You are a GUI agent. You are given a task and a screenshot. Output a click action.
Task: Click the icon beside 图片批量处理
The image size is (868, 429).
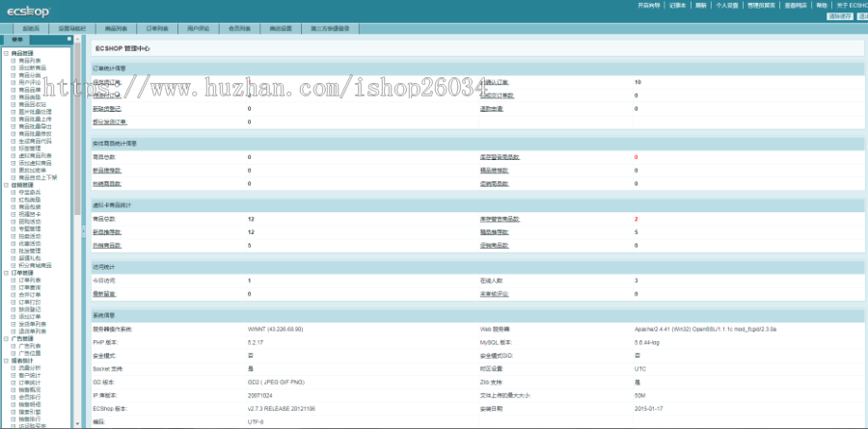[x=14, y=111]
